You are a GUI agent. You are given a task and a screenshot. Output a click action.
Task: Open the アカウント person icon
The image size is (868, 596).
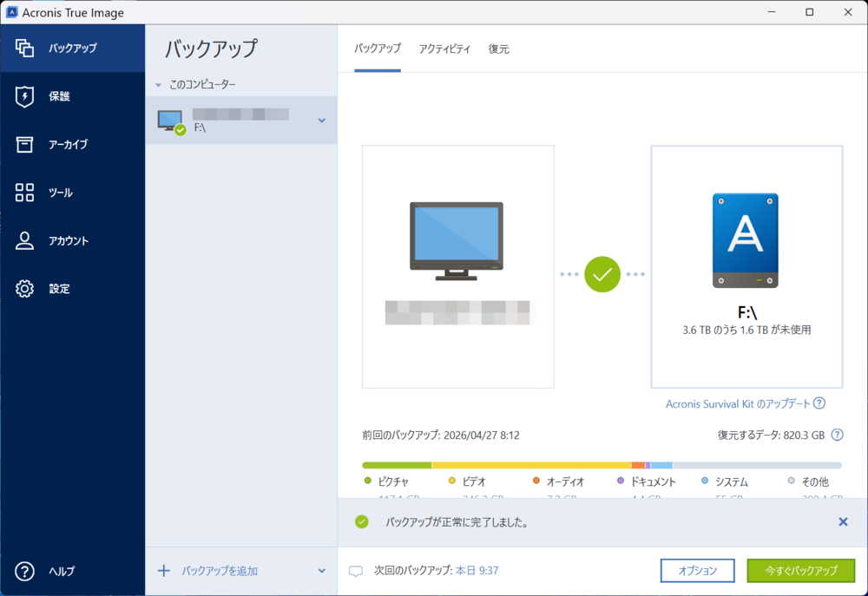click(24, 240)
